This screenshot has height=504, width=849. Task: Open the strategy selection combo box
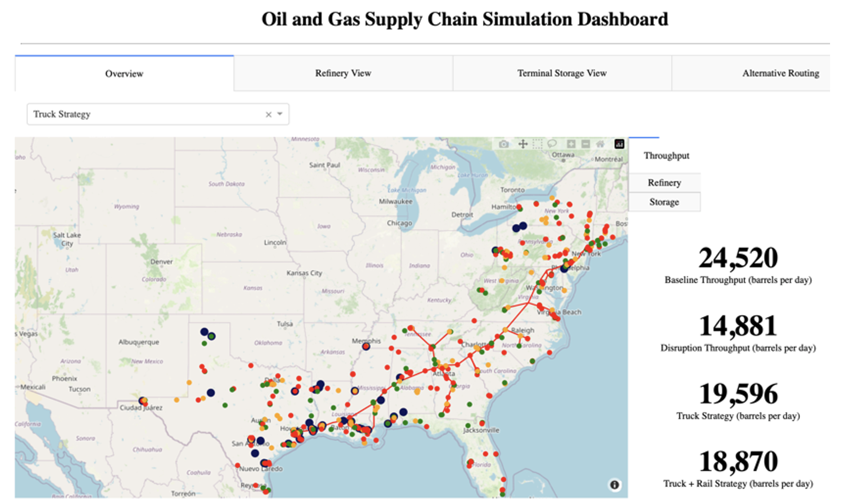[x=139, y=114]
